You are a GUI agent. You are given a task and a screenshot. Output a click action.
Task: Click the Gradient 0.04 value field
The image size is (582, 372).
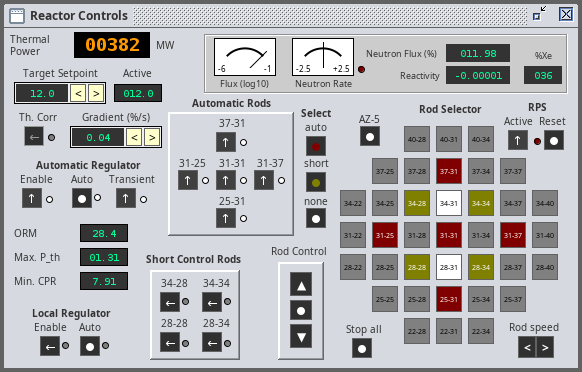(x=98, y=137)
